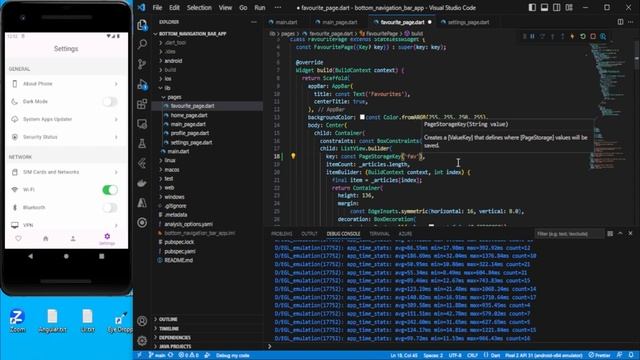Viewport: 640px width, 360px height.
Task: Click Prettier in the status bar
Action: click(x=600, y=355)
